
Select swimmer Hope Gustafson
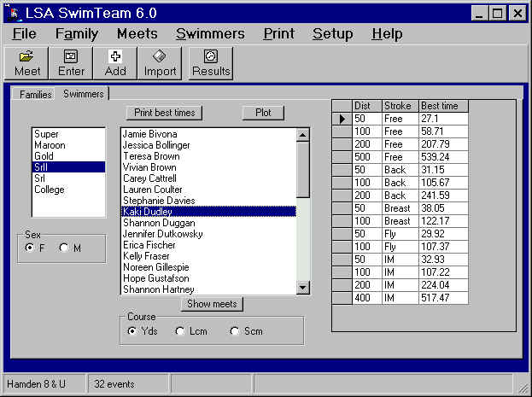click(208, 278)
